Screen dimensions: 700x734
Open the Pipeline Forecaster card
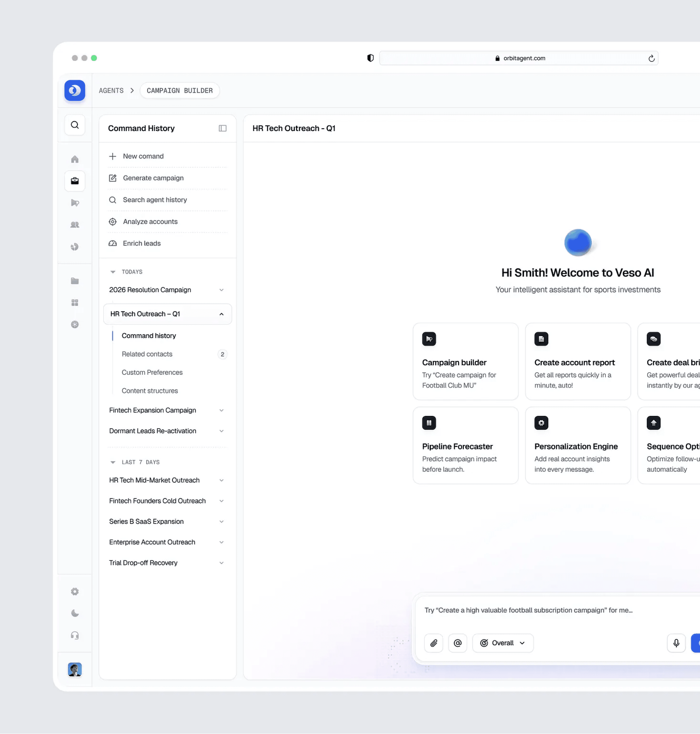pyautogui.click(x=465, y=445)
